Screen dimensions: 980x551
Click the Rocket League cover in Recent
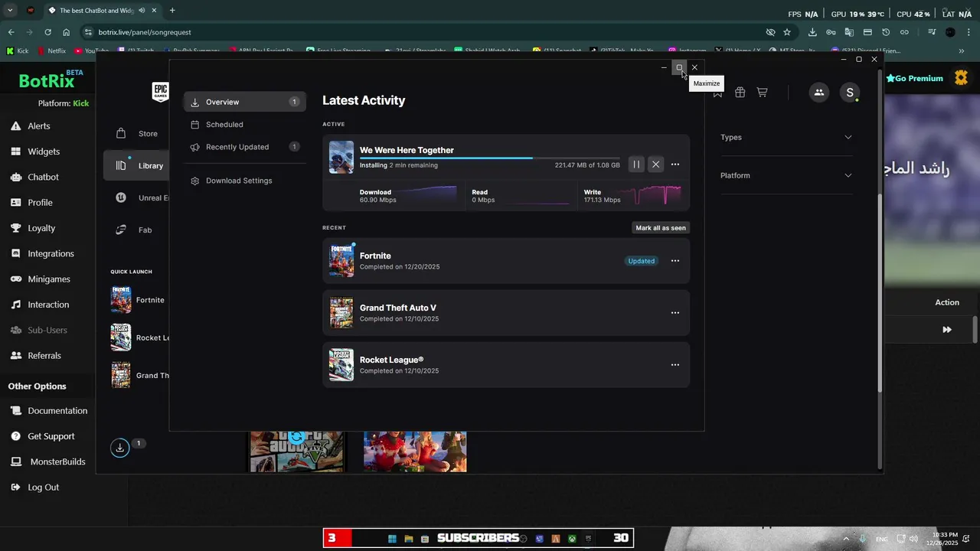click(x=341, y=365)
